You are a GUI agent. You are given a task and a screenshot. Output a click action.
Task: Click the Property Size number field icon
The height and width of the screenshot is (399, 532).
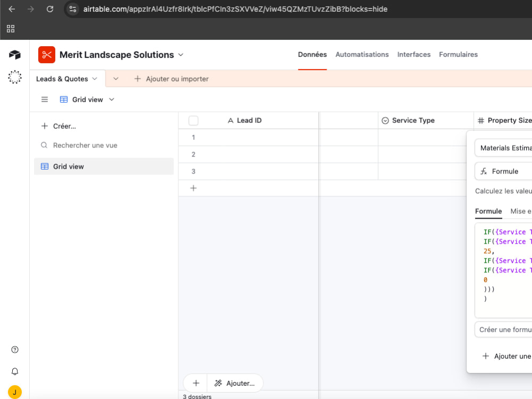pos(481,120)
